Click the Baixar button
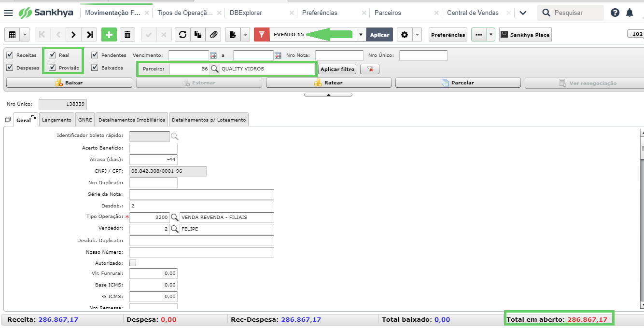 click(x=69, y=83)
